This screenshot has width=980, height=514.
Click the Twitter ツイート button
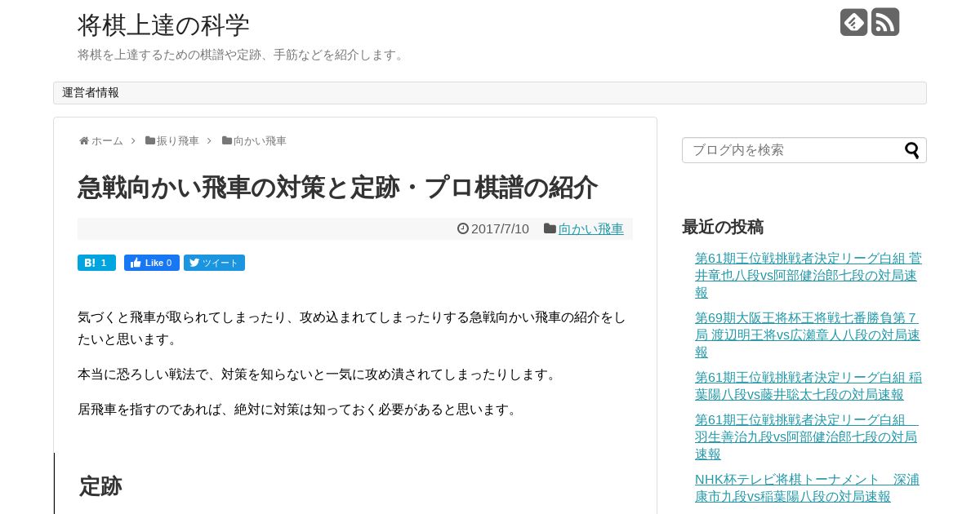pos(214,263)
